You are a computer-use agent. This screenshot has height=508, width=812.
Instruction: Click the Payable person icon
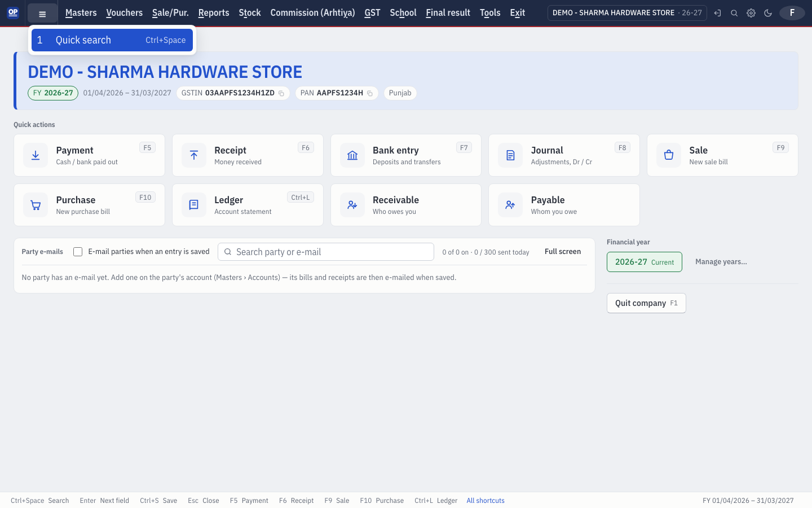(x=510, y=205)
